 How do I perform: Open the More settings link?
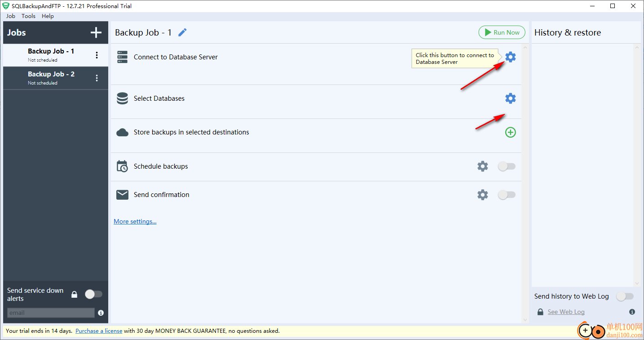(135, 221)
